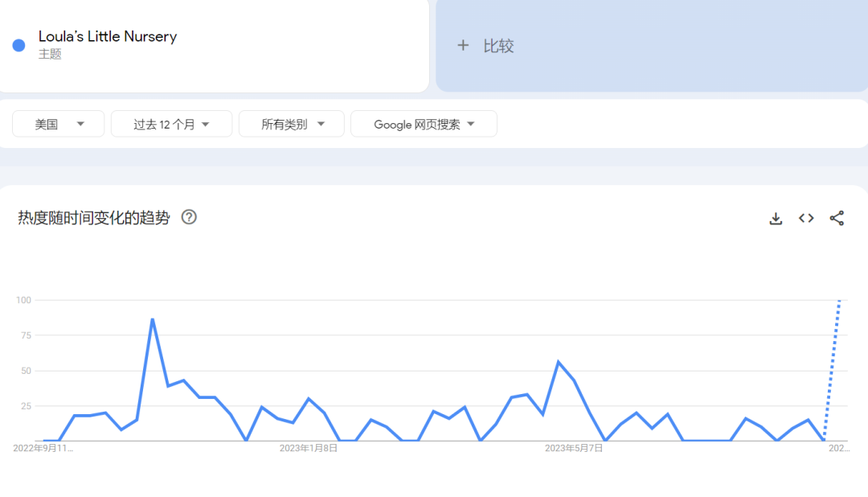Viewport: 868px width, 497px height.
Task: Click the 热度随时间变化的趋势 heading
Action: (x=93, y=218)
